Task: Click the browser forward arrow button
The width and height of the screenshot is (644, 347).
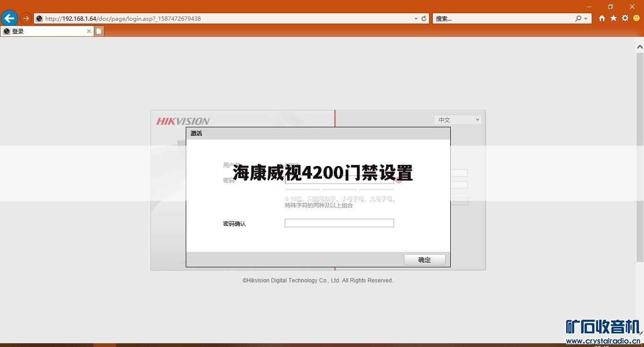Action: point(26,18)
